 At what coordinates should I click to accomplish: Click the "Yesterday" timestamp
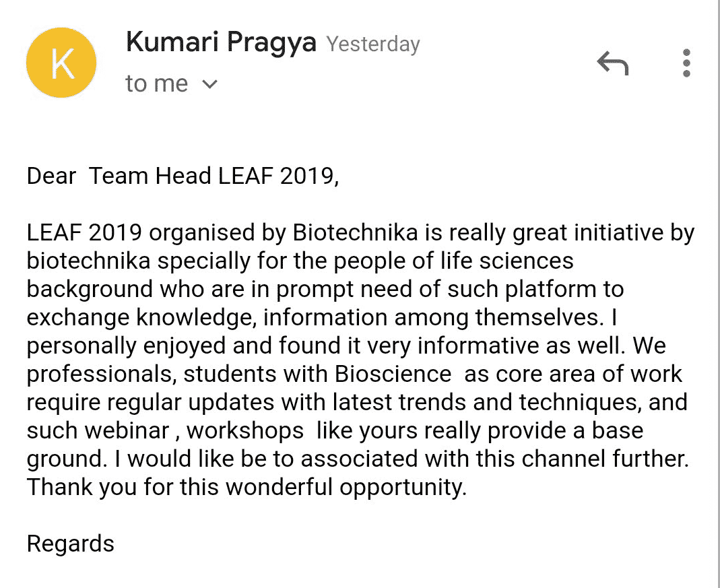click(x=373, y=44)
